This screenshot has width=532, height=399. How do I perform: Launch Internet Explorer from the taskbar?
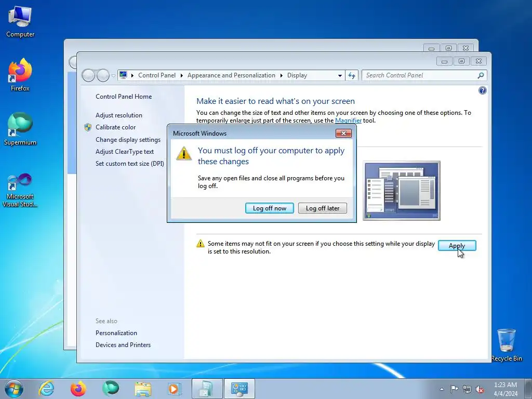46,389
